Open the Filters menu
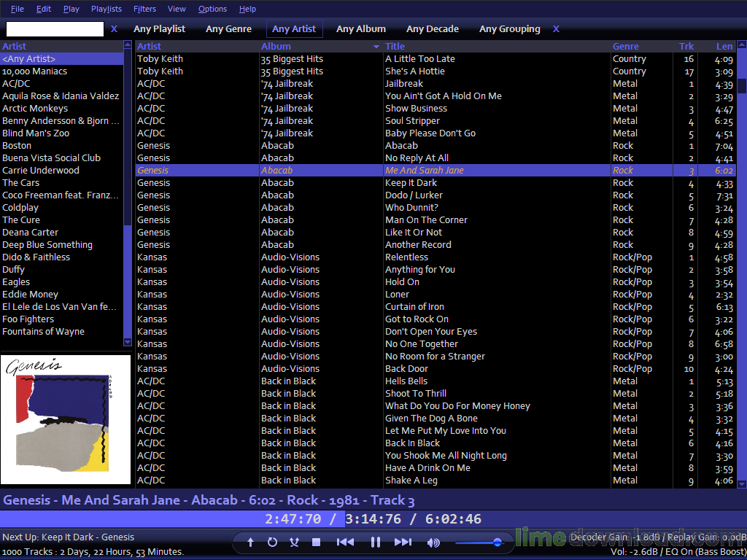The height and width of the screenshot is (560, 747). tap(144, 9)
